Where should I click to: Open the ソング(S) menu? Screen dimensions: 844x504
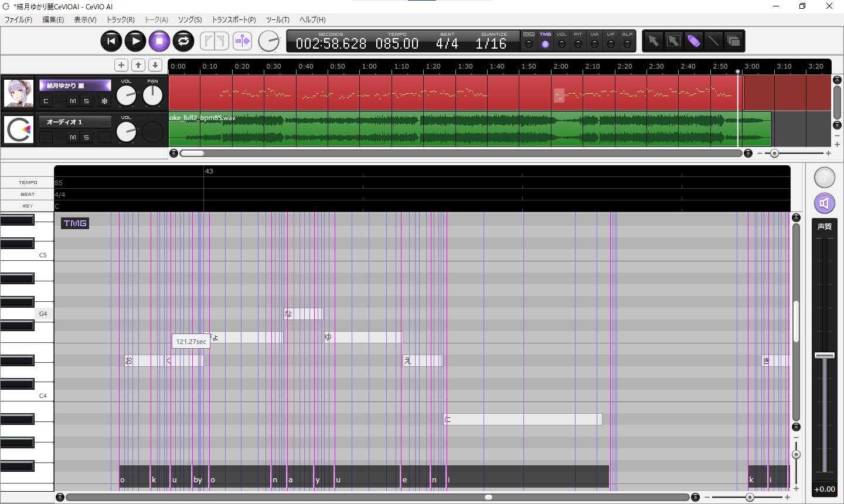(189, 19)
